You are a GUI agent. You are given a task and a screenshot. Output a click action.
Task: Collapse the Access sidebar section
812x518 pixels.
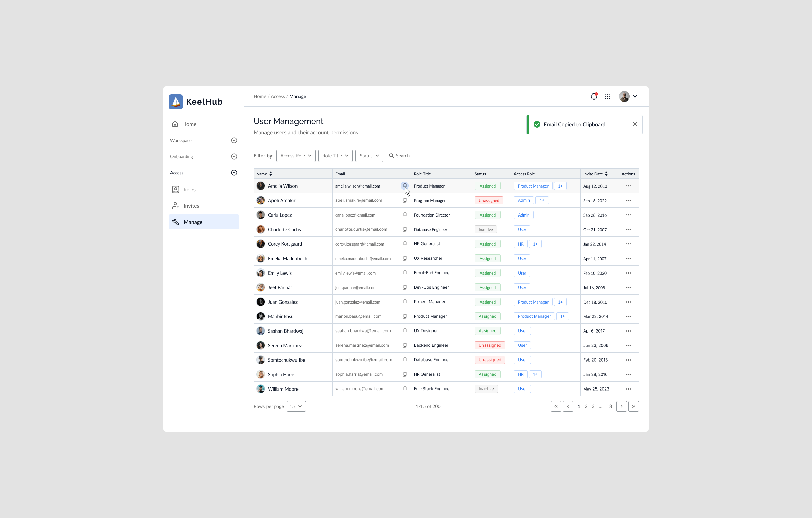[234, 173]
